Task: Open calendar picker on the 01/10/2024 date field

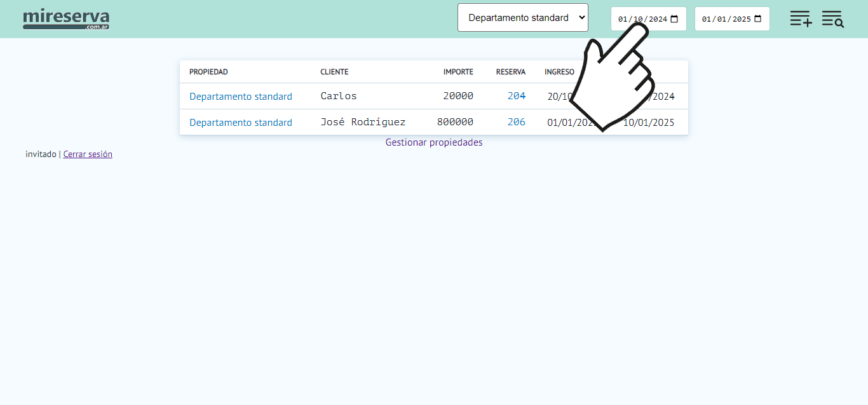Action: tap(675, 19)
